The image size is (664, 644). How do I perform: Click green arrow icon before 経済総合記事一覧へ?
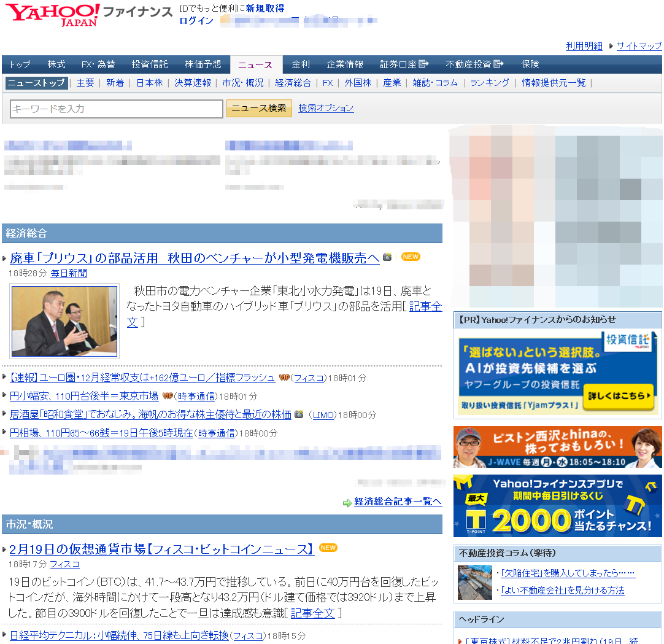pos(347,503)
